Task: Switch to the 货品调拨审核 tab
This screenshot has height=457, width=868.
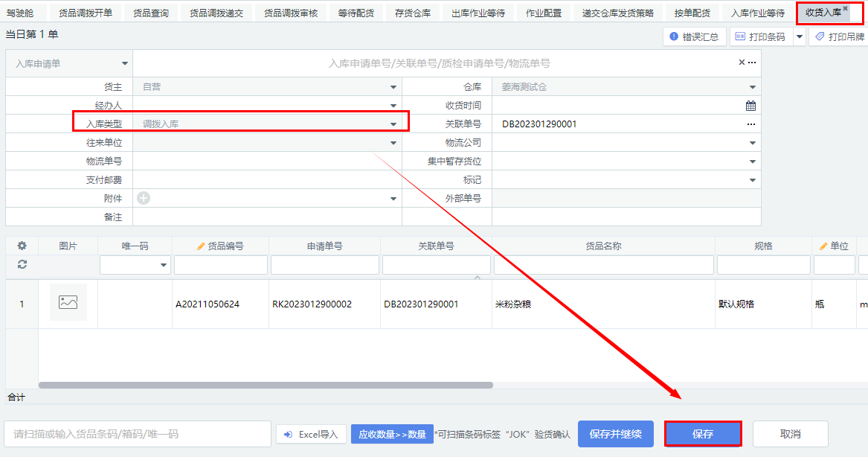Action: (x=291, y=13)
